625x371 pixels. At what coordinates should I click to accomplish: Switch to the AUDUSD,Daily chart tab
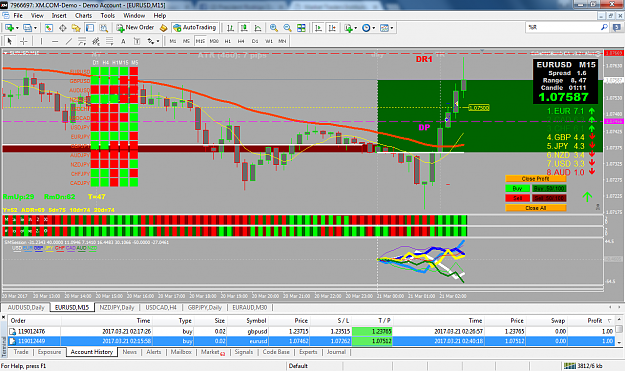26,307
